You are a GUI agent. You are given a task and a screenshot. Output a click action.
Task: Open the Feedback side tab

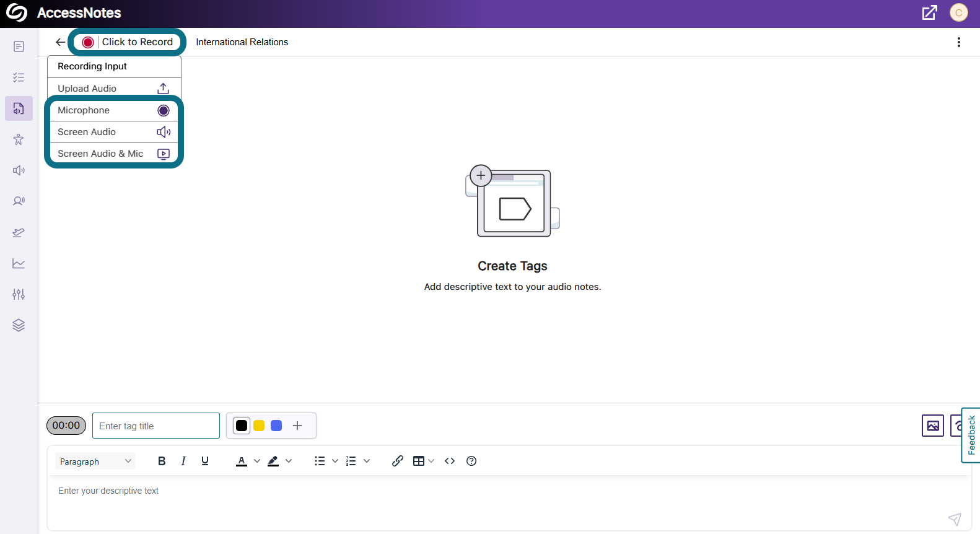[971, 435]
